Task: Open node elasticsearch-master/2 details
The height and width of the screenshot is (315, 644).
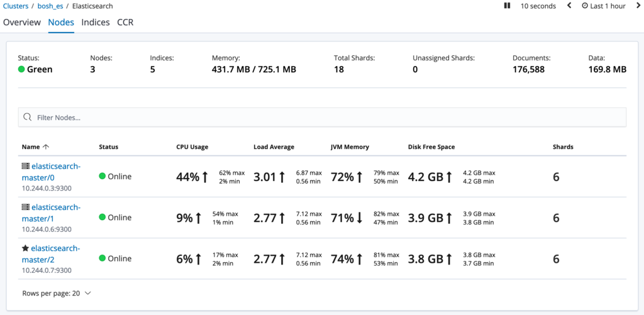Action: 50,254
